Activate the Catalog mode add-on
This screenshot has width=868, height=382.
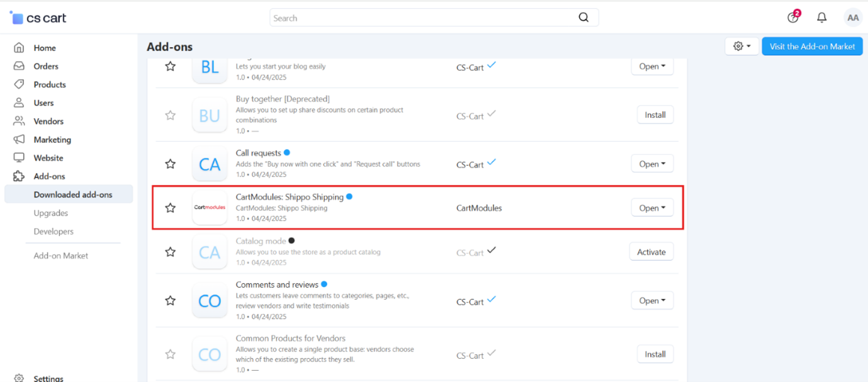pyautogui.click(x=651, y=252)
